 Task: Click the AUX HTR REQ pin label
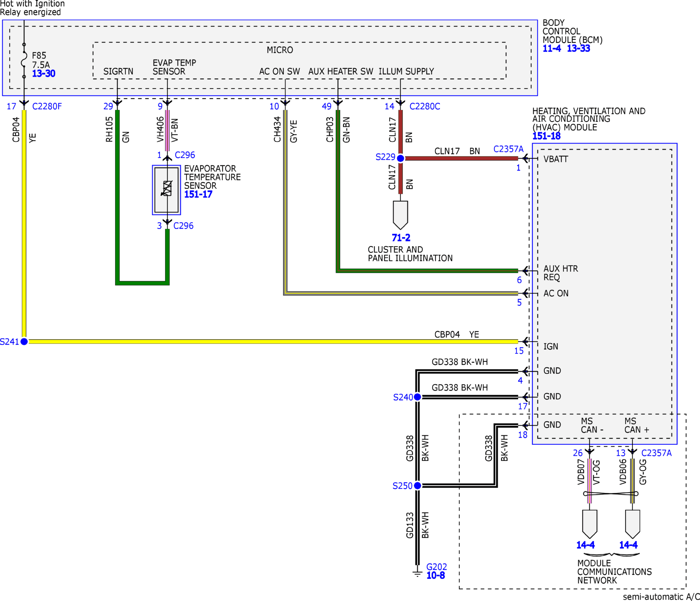561,273
